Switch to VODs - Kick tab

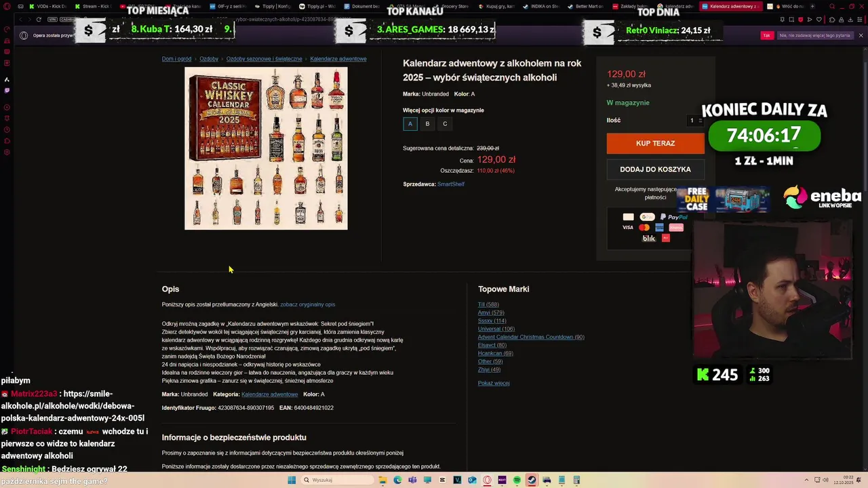(47, 6)
